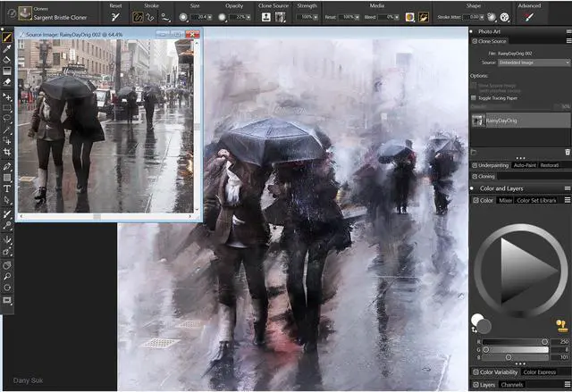Open the Advanced brush controls icon
This screenshot has height=392, width=572.
[531, 17]
